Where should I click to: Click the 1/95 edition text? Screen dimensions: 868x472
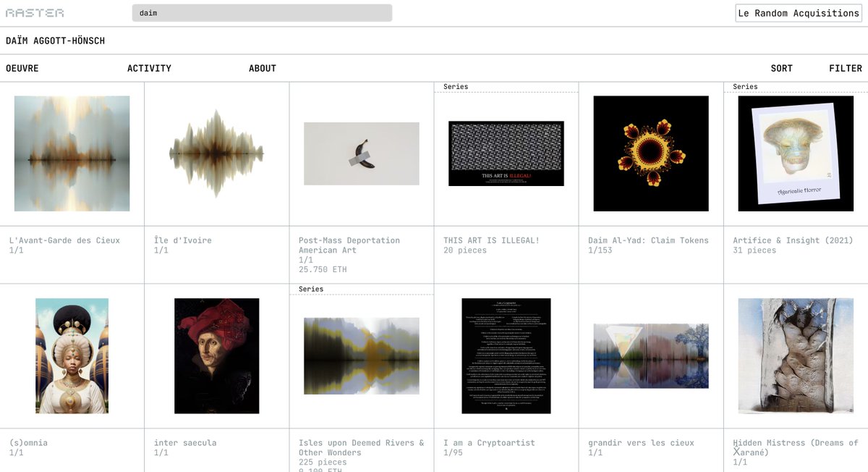pos(453,453)
